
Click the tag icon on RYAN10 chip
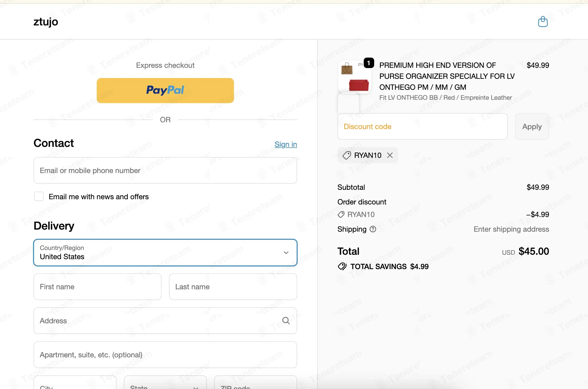coord(347,155)
